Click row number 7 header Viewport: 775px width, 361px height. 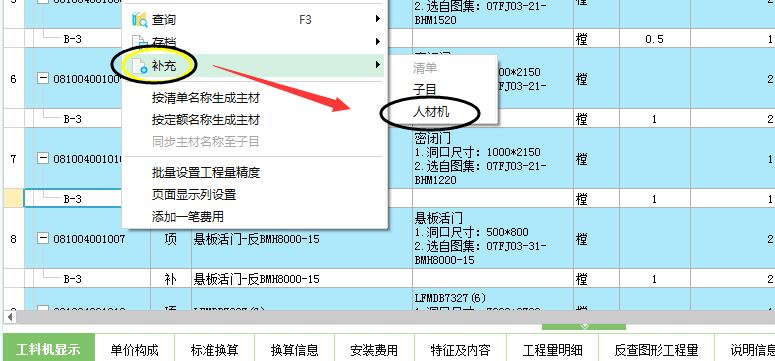(x=13, y=159)
